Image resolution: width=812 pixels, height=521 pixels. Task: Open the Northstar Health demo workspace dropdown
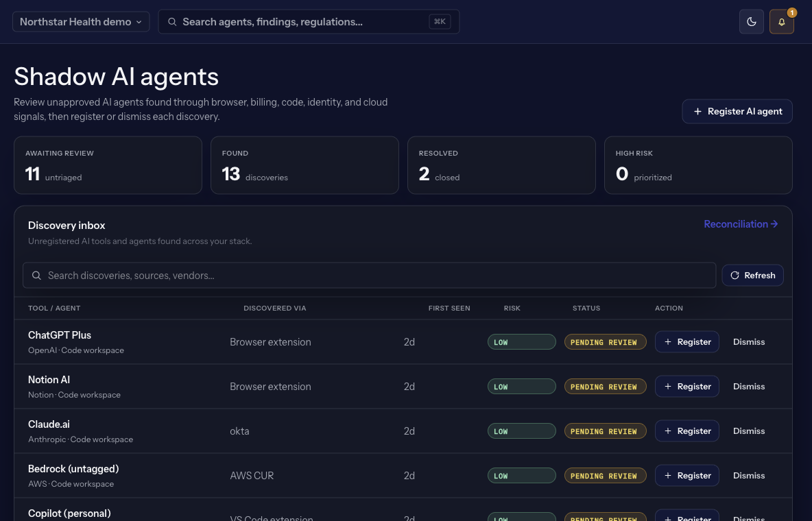tap(81, 22)
